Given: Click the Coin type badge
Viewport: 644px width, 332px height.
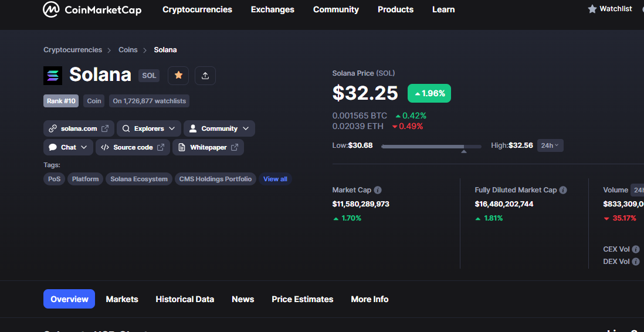Looking at the screenshot, I should pos(94,101).
